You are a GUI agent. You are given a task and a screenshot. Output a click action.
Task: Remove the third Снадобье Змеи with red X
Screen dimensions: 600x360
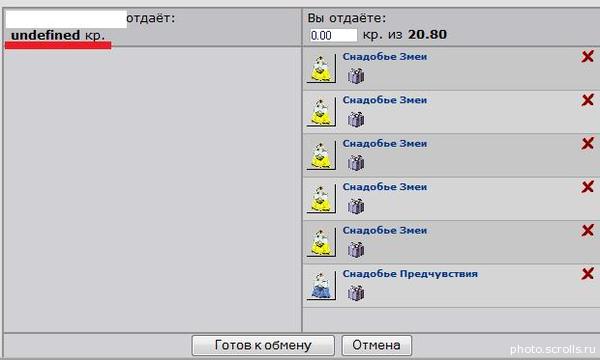click(x=587, y=143)
